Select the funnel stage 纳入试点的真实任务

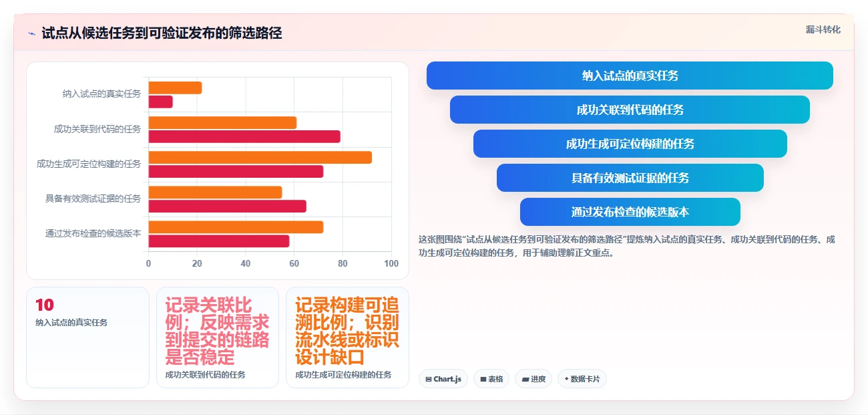[630, 76]
